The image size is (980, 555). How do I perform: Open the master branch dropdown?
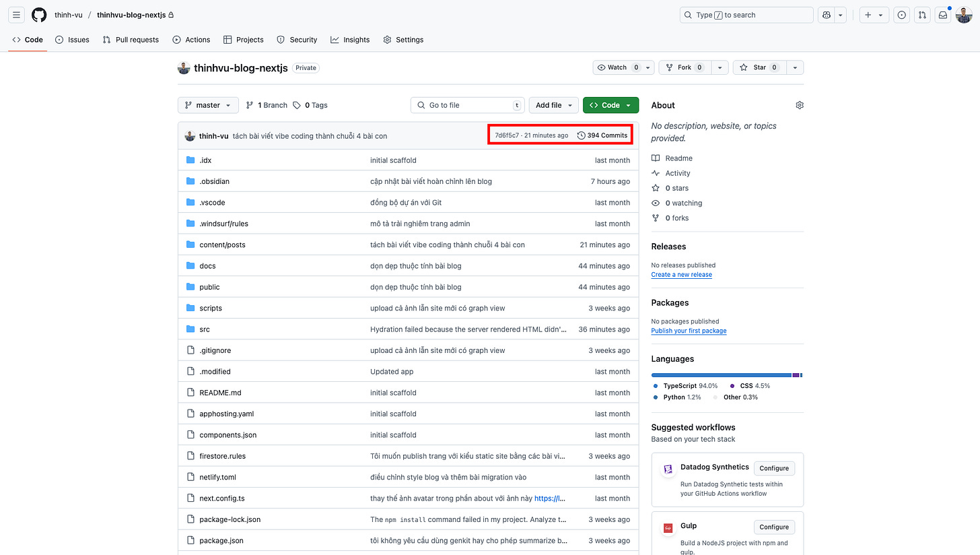click(208, 105)
